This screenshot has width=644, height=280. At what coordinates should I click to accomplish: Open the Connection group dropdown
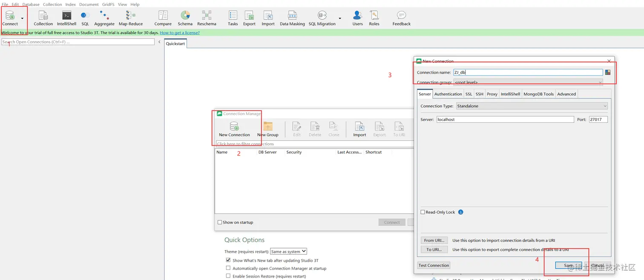[x=528, y=82]
